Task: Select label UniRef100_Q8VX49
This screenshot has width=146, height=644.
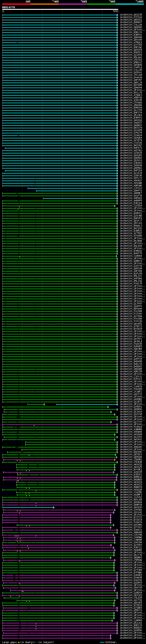Action: [x=131, y=40]
